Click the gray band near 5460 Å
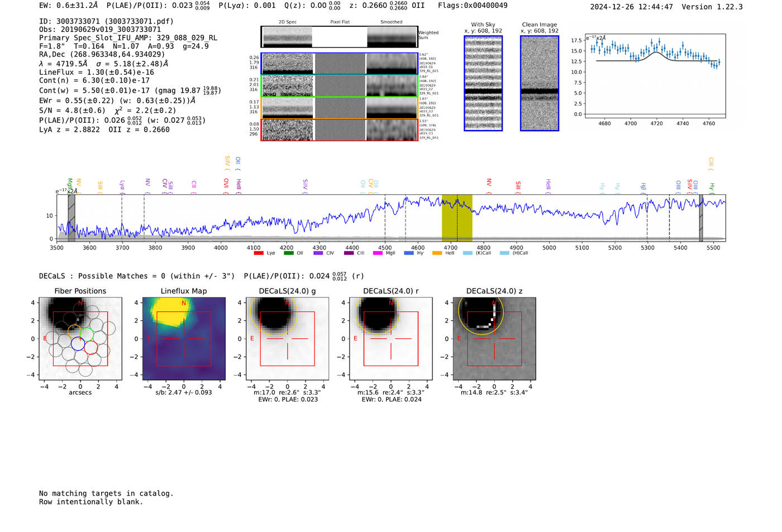This screenshot has width=782, height=532. coord(701,218)
